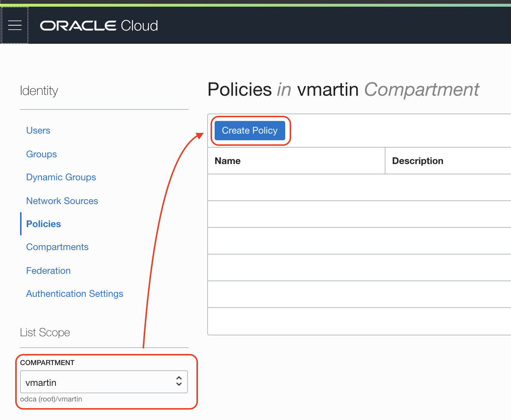Screen dimensions: 511x420
Task: Click the odca (root)/vmartin path text
Action: tap(51, 399)
